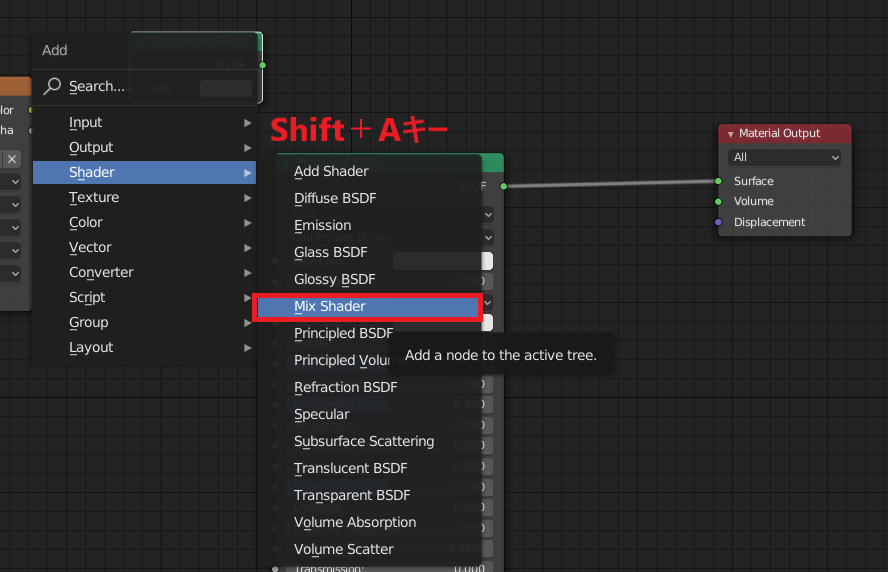This screenshot has width=888, height=572.
Task: Add a Transparent BSDF node
Action: [x=369, y=495]
